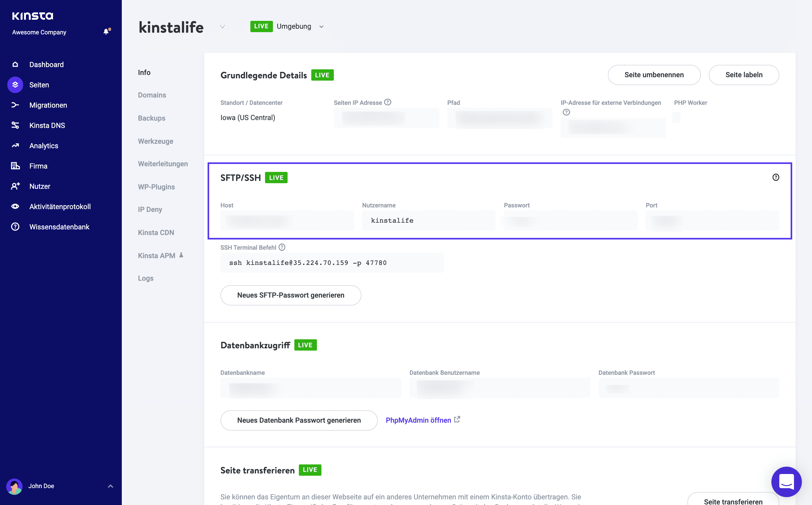Open the Backups tab
The image size is (812, 505).
[151, 118]
